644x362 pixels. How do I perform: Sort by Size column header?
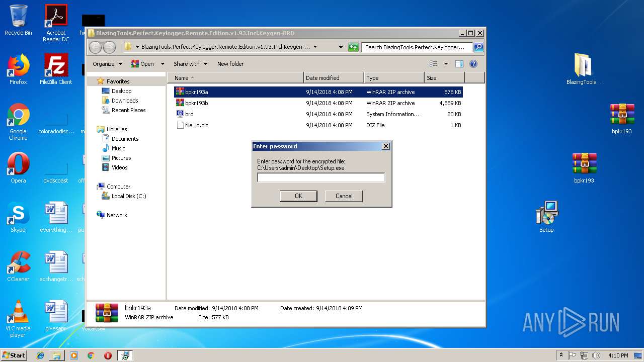click(444, 78)
